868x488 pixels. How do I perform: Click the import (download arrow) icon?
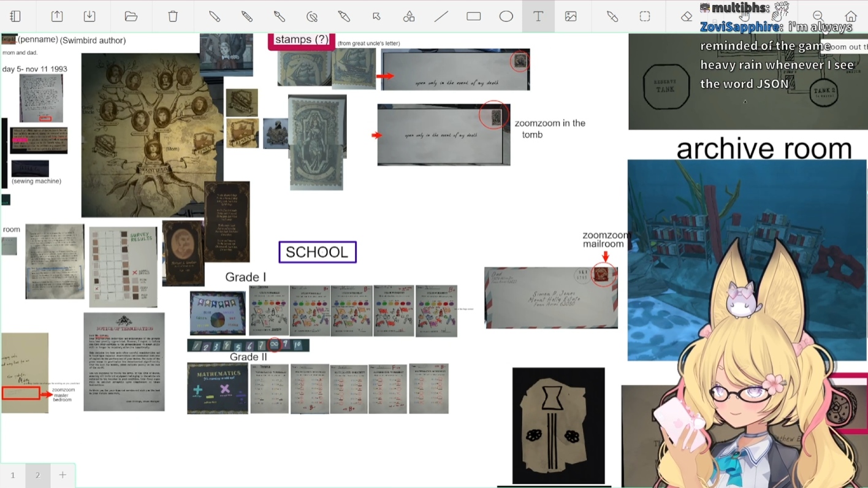point(89,17)
